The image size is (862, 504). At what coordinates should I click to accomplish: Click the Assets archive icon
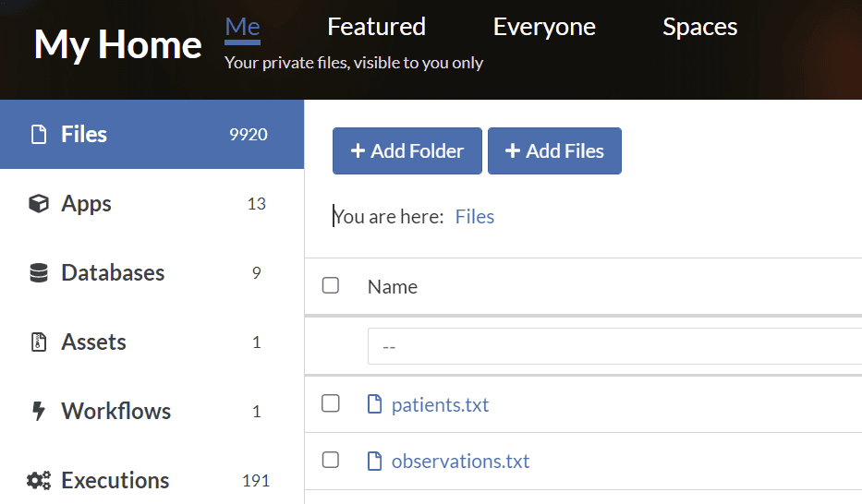(39, 342)
